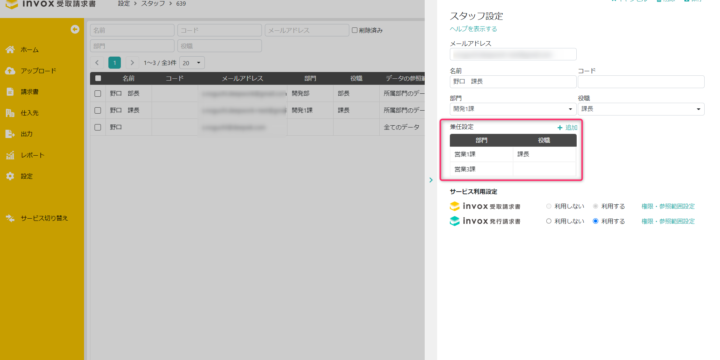Viewport: 720px width, 360px height.
Task: Sort by the メールアドレス column header
Action: pos(242,79)
